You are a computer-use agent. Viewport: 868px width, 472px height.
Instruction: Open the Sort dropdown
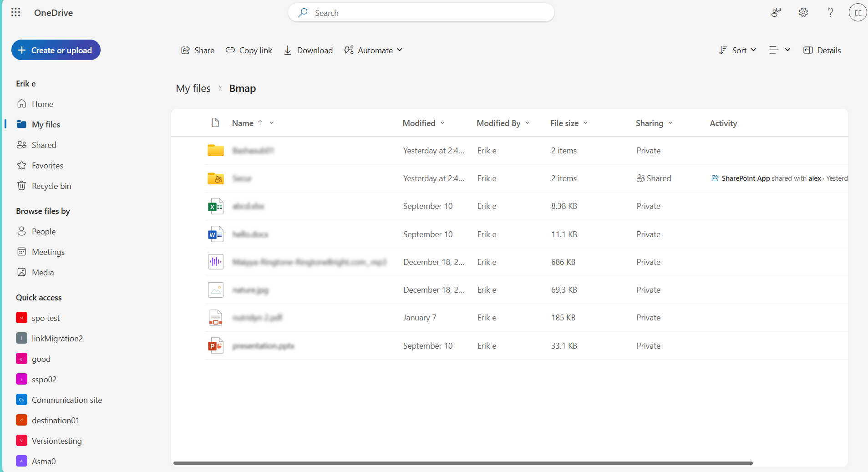pos(737,50)
